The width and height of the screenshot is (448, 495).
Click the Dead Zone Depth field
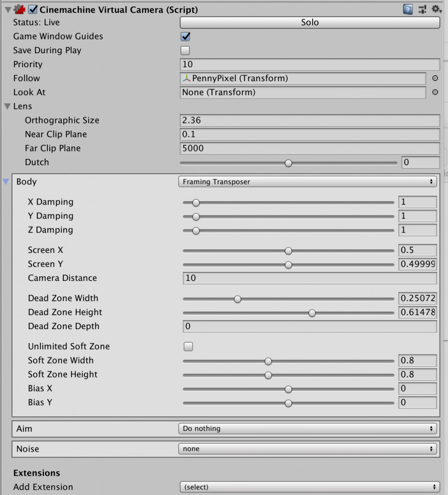[x=310, y=326]
